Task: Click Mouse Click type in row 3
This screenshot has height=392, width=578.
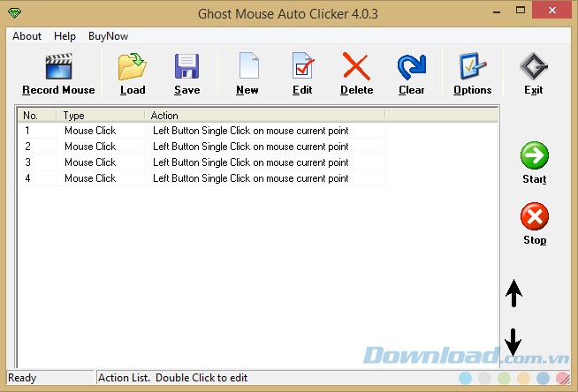Action: (x=90, y=162)
